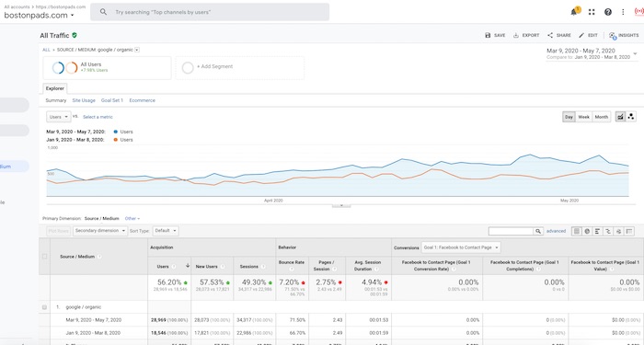This screenshot has height=345, width=644.
Task: Switch to the Goal Set 1 metric group
Action: tap(112, 100)
